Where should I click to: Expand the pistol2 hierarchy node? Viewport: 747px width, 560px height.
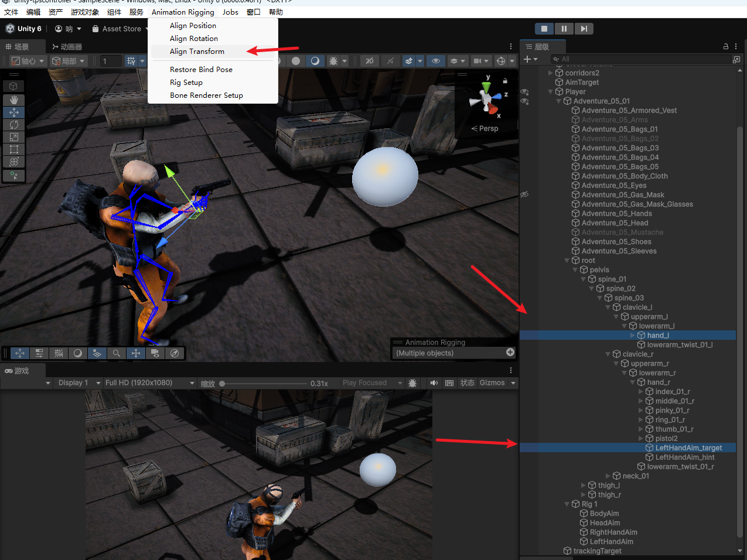click(641, 439)
